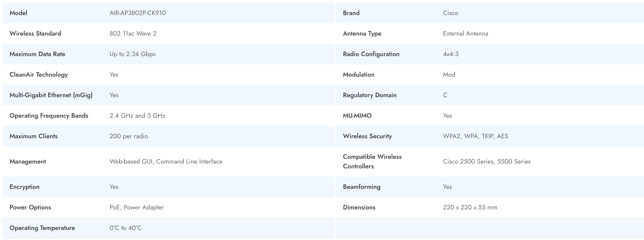Select the External Antenna value
Screen dimensions: 644x240
click(465, 34)
